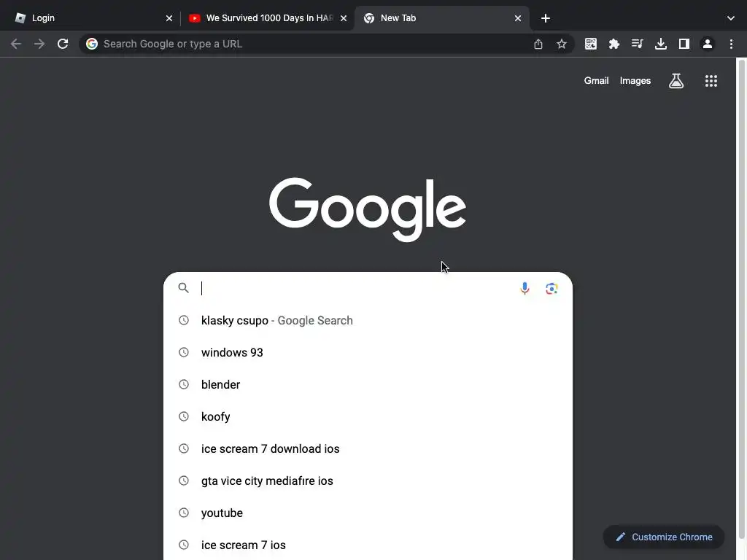Open Chrome's three-dot menu

pyautogui.click(x=731, y=44)
